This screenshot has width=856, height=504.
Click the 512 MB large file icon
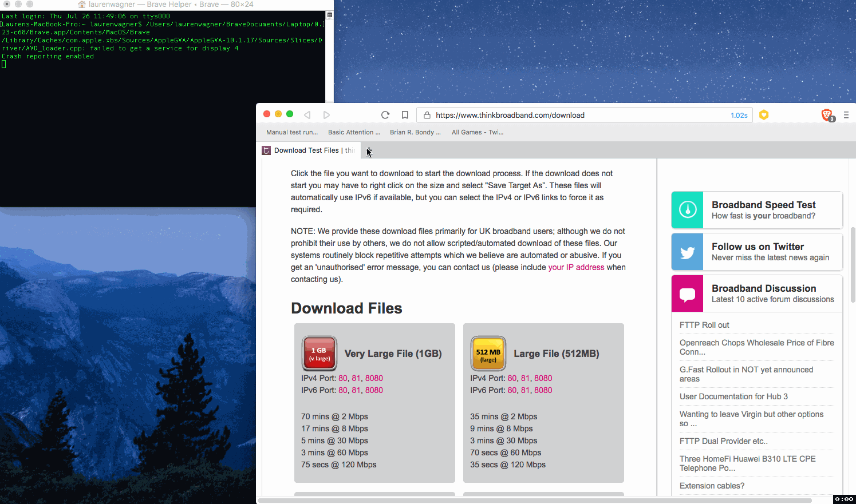[488, 354]
